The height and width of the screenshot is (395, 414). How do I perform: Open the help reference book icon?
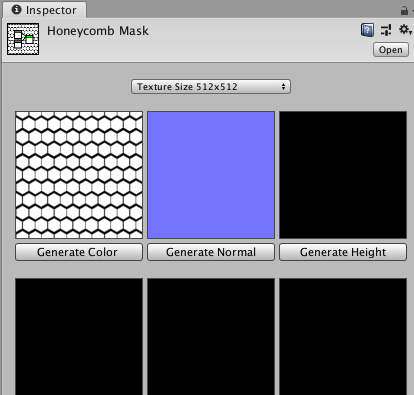367,30
